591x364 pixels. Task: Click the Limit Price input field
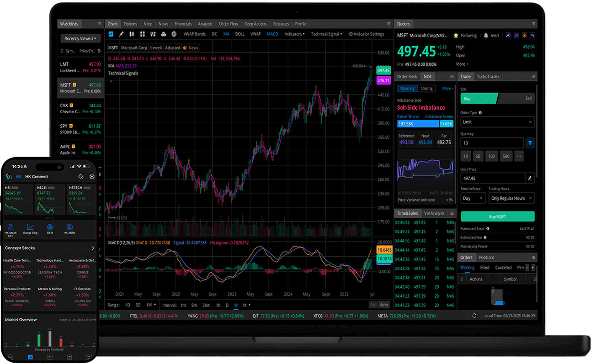click(x=492, y=179)
